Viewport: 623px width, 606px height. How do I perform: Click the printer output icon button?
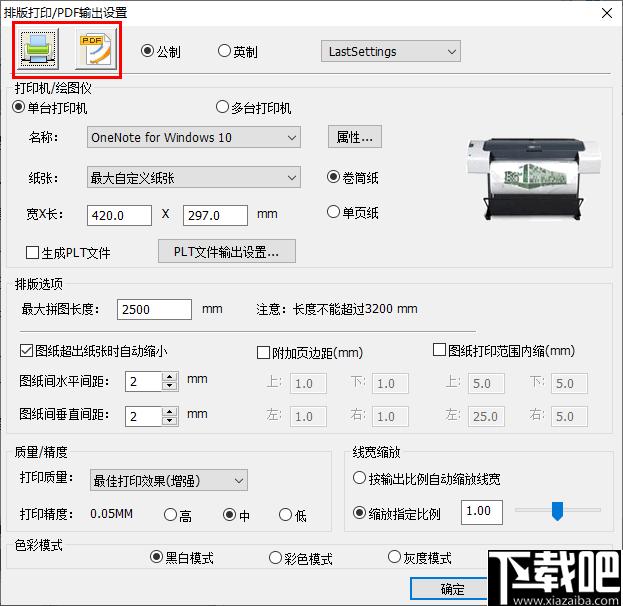(x=38, y=49)
